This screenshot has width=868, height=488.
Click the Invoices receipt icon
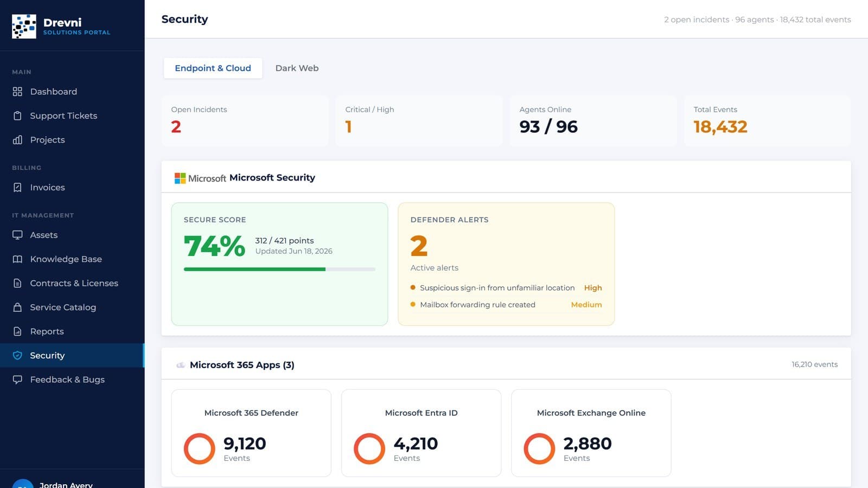tap(17, 188)
